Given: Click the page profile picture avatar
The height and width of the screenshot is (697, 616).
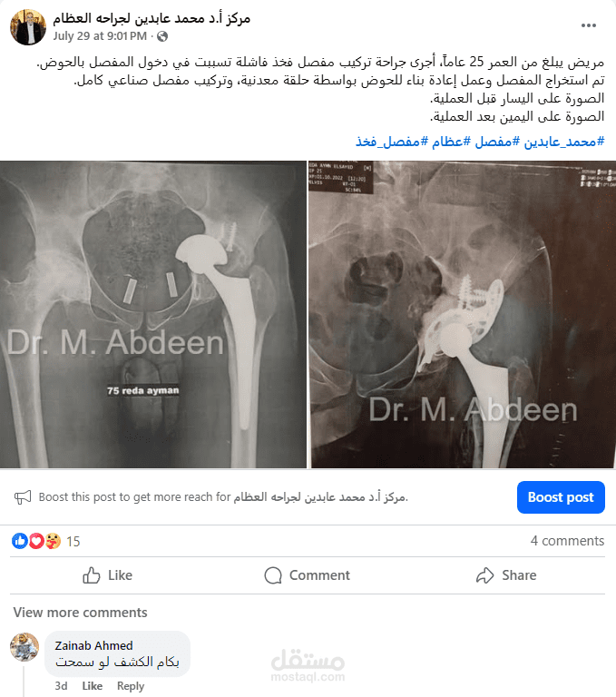Looking at the screenshot, I should (x=28, y=27).
